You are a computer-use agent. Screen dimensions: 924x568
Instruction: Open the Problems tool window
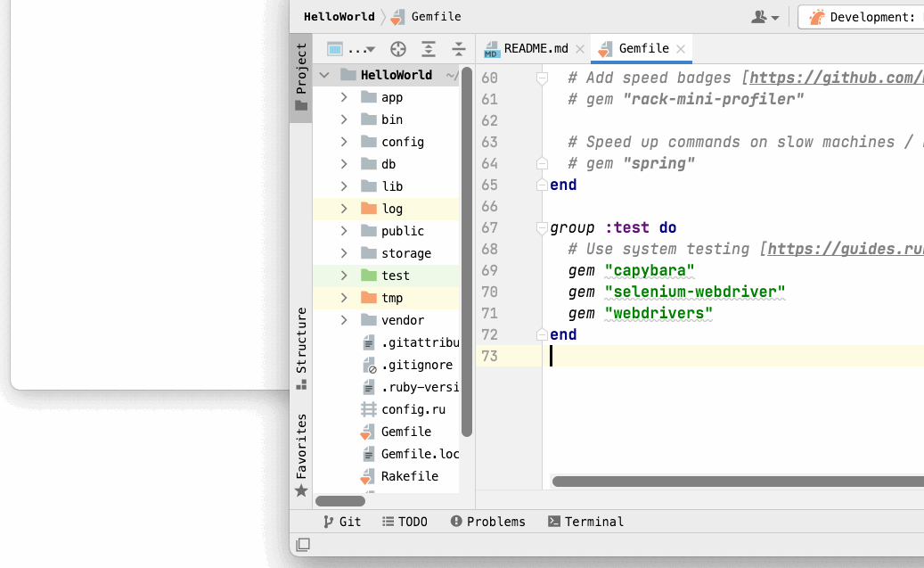[x=487, y=521]
